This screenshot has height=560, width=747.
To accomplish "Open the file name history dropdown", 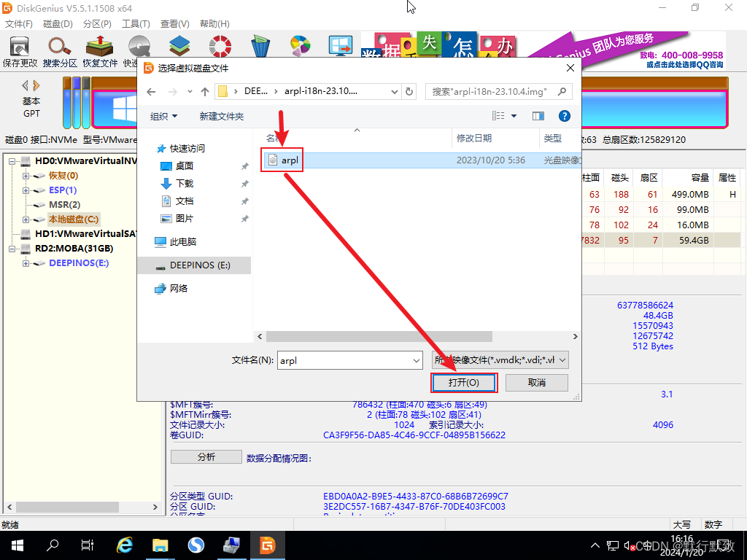I will pyautogui.click(x=417, y=361).
